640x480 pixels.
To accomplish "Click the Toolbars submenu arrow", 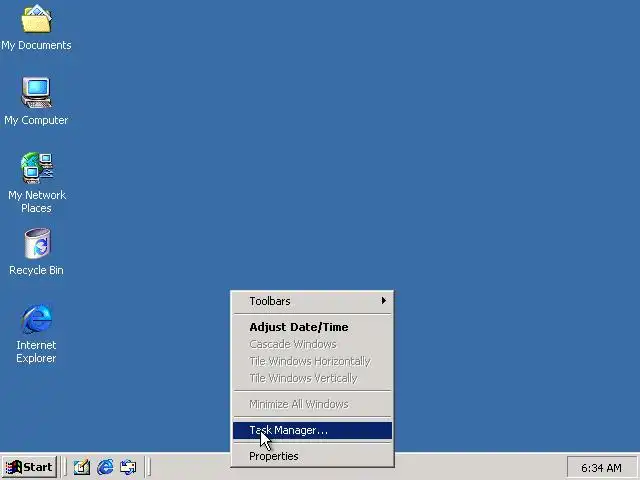I will coord(384,301).
